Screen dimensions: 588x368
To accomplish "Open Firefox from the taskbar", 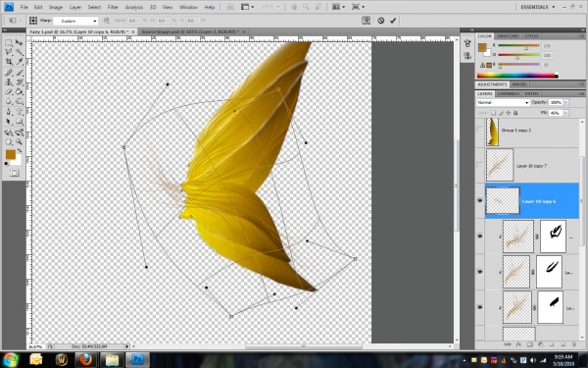I will [x=85, y=359].
